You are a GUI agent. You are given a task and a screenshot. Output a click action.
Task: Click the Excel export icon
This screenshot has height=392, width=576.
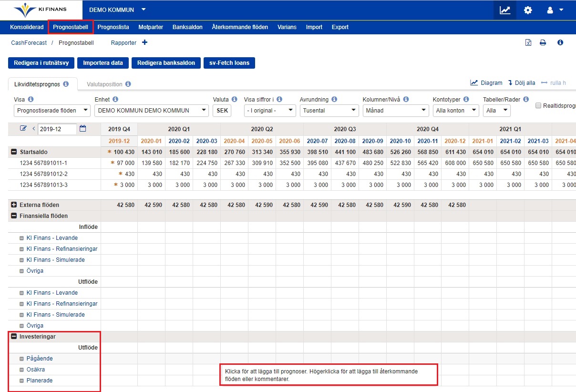pyautogui.click(x=528, y=43)
